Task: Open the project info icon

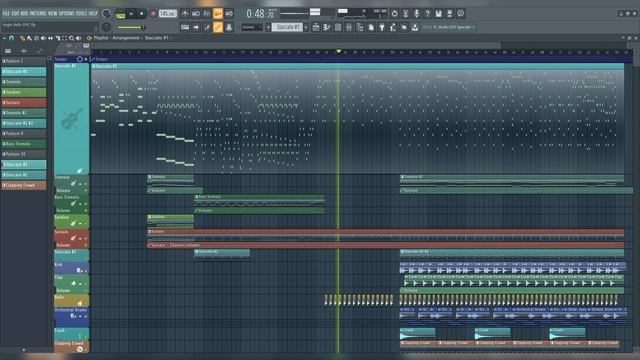Action: (x=460, y=13)
